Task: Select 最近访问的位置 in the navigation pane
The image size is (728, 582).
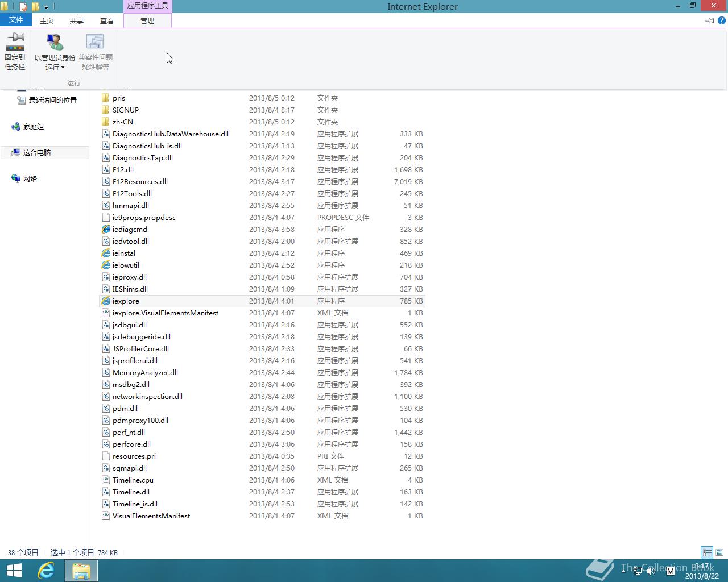Action: tap(52, 100)
